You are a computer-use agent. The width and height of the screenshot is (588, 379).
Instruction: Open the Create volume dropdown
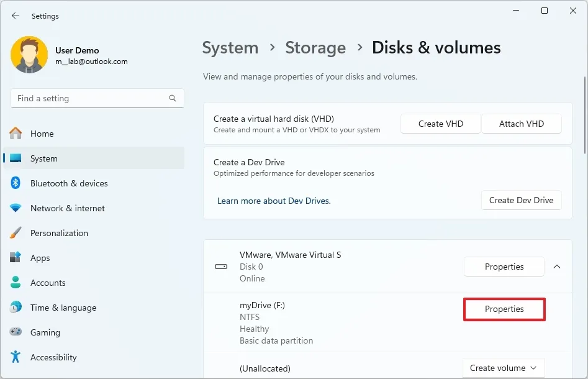[503, 368]
